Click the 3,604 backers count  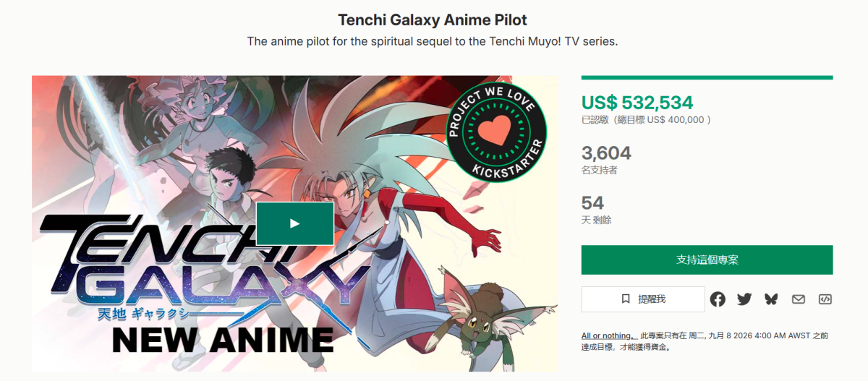606,153
